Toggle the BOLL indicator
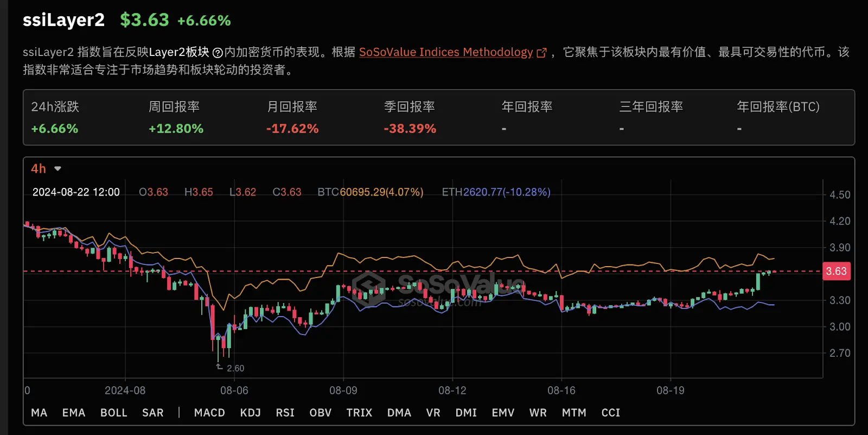868x435 pixels. (114, 413)
